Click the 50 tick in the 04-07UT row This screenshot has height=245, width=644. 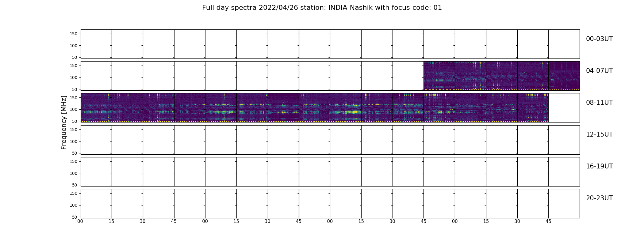coord(75,89)
